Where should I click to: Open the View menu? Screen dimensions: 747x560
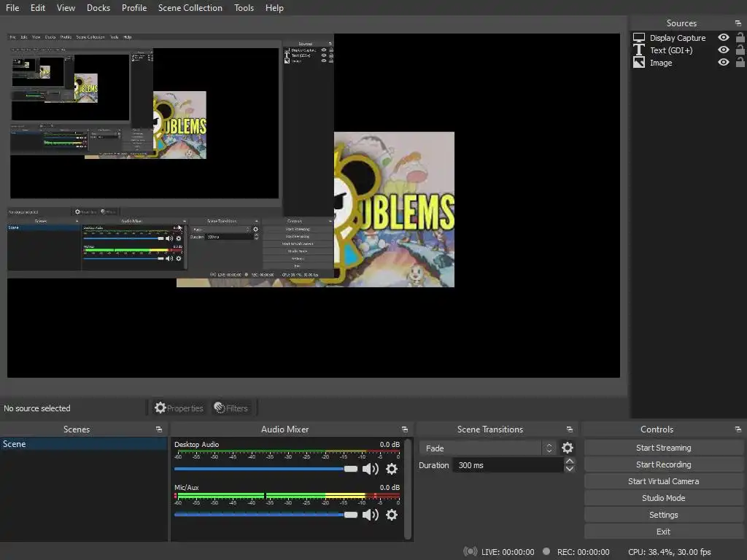coord(66,7)
